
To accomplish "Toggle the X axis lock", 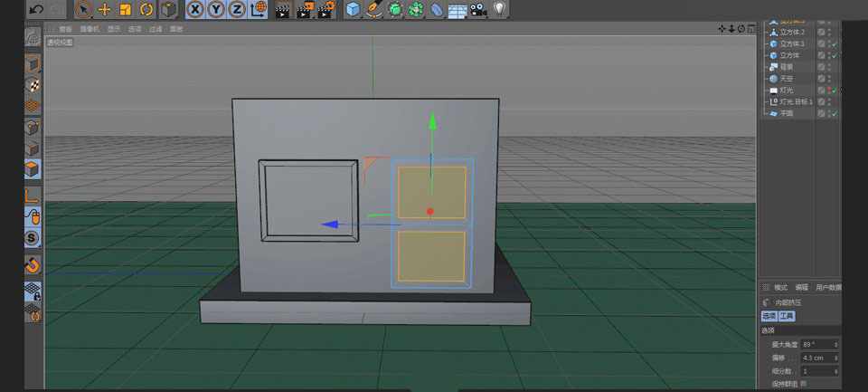I will click(x=195, y=10).
